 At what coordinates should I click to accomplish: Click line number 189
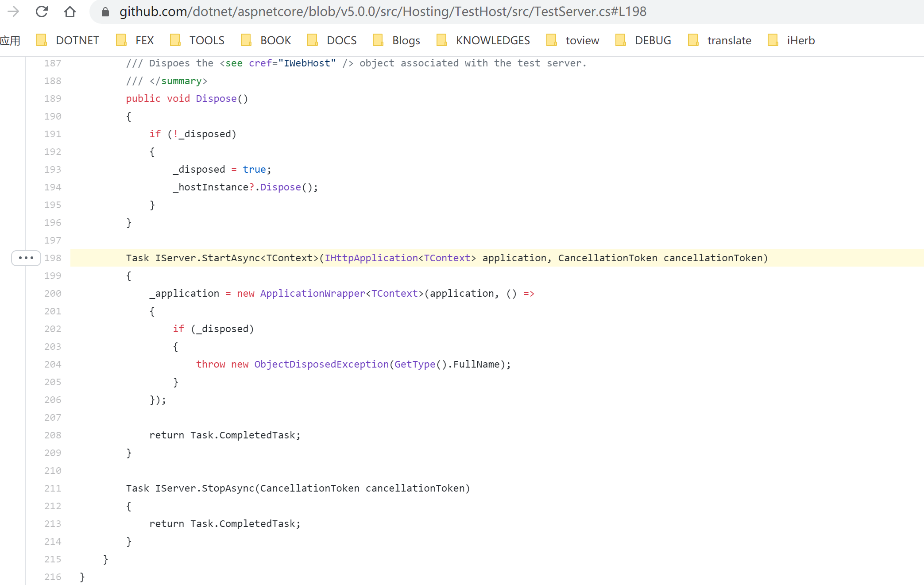pyautogui.click(x=53, y=98)
